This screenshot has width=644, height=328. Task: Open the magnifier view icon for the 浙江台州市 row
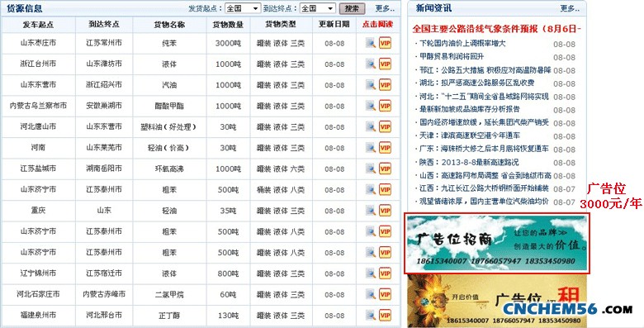coord(371,64)
